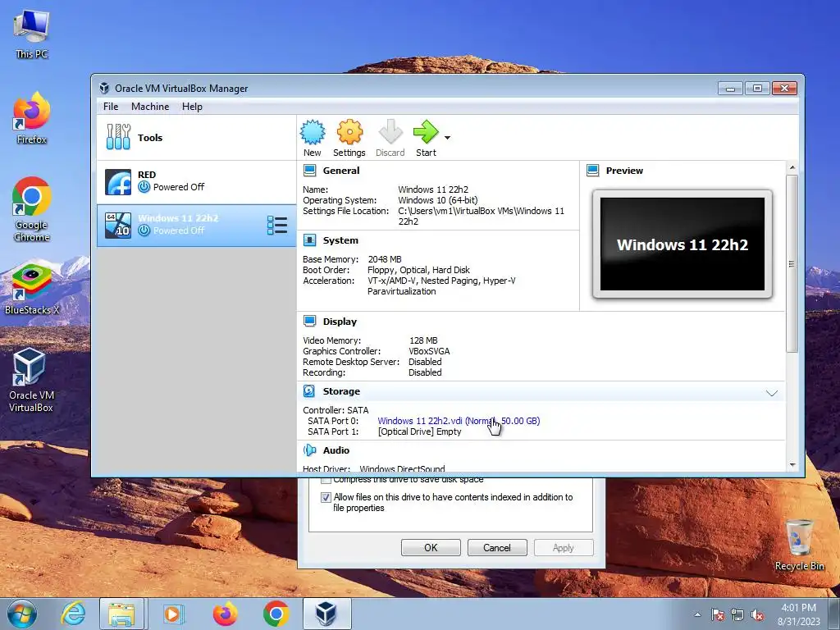Click the Windows 11 22h2 preview thumbnail
Image resolution: width=840 pixels, height=630 pixels.
click(682, 244)
